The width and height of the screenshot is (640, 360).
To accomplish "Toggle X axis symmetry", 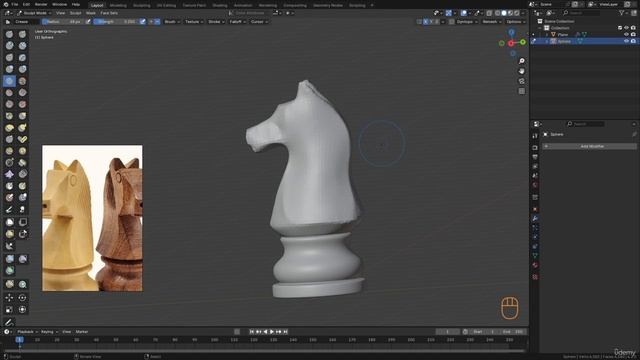I will tap(426, 22).
